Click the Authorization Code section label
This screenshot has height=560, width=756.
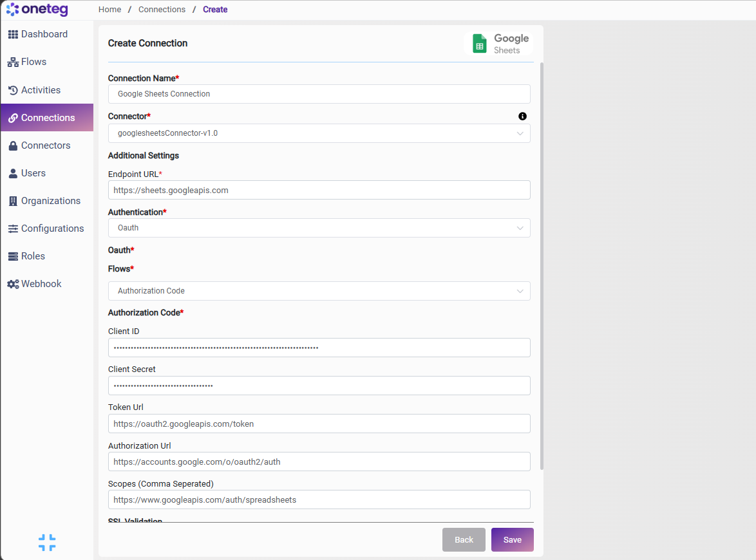point(146,313)
